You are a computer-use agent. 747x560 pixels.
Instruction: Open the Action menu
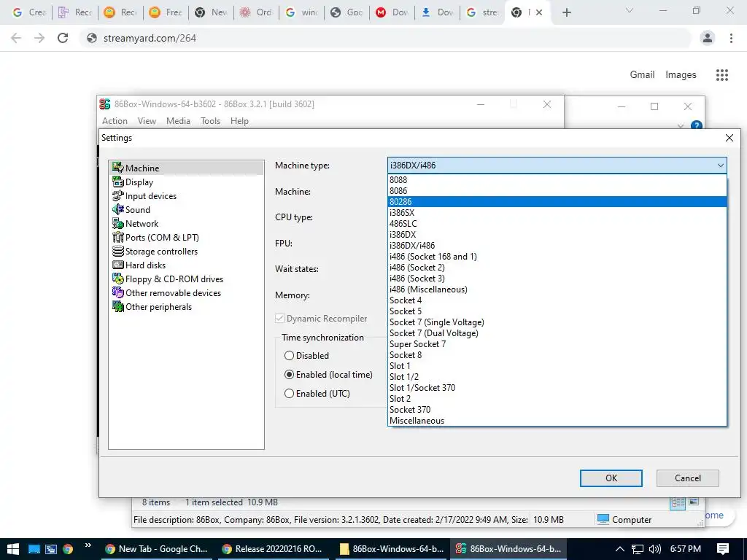[x=115, y=121]
